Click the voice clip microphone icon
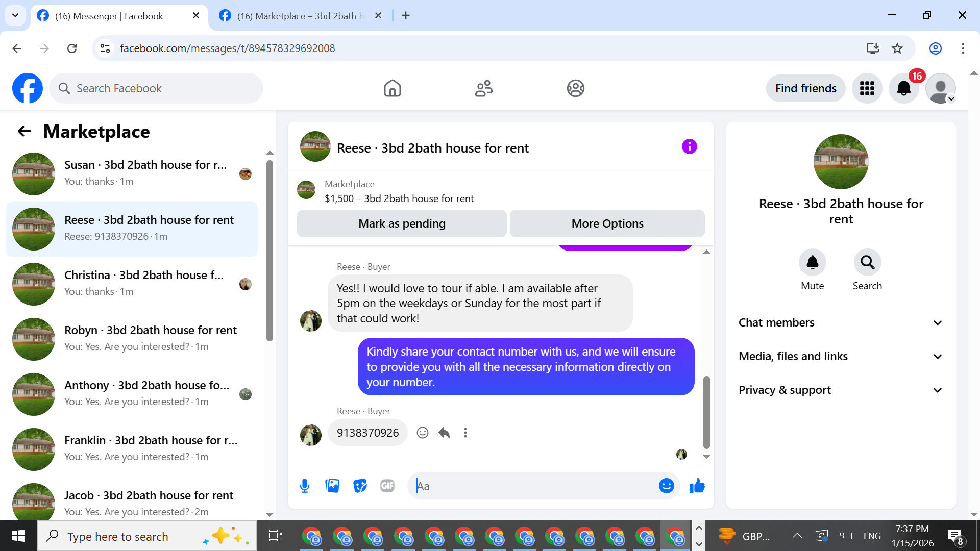 pos(305,486)
